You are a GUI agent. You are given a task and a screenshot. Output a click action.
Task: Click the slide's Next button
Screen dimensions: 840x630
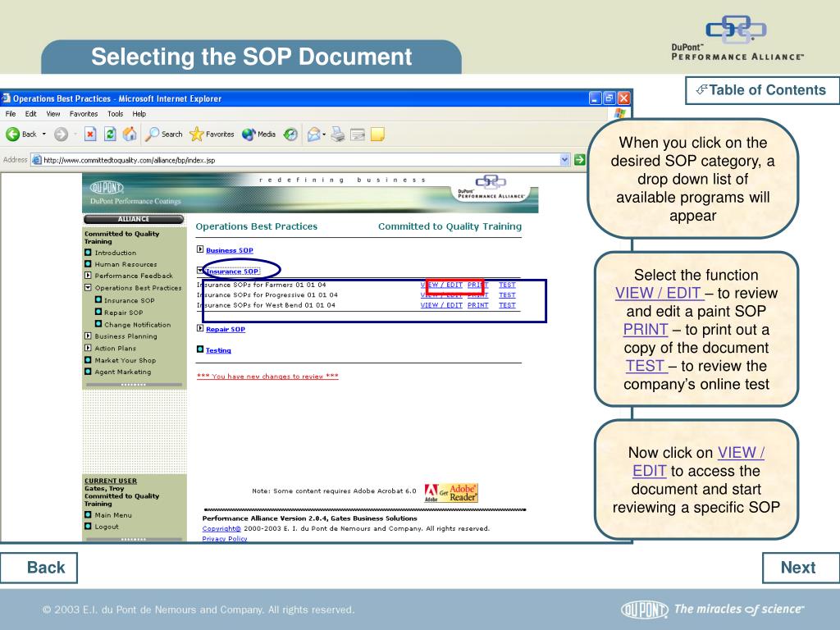point(801,568)
